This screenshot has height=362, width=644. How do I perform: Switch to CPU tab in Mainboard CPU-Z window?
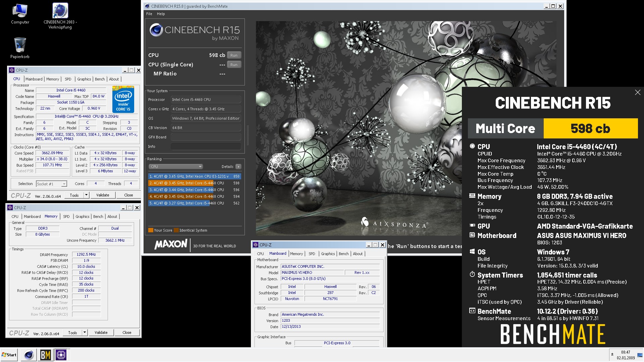coord(261,254)
